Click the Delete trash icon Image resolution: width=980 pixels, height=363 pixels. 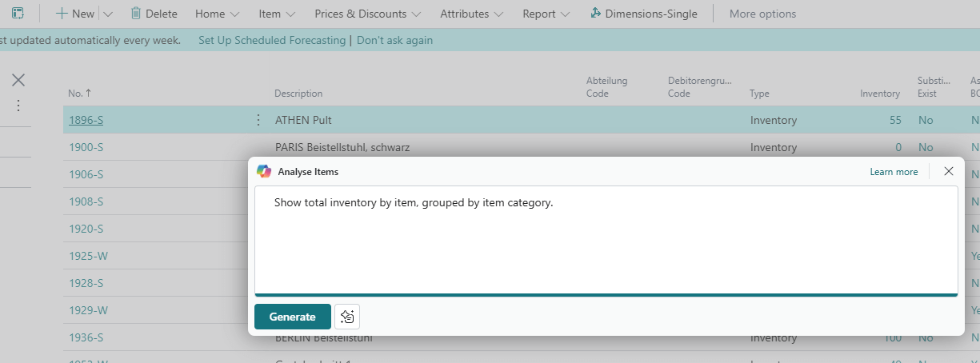136,14
